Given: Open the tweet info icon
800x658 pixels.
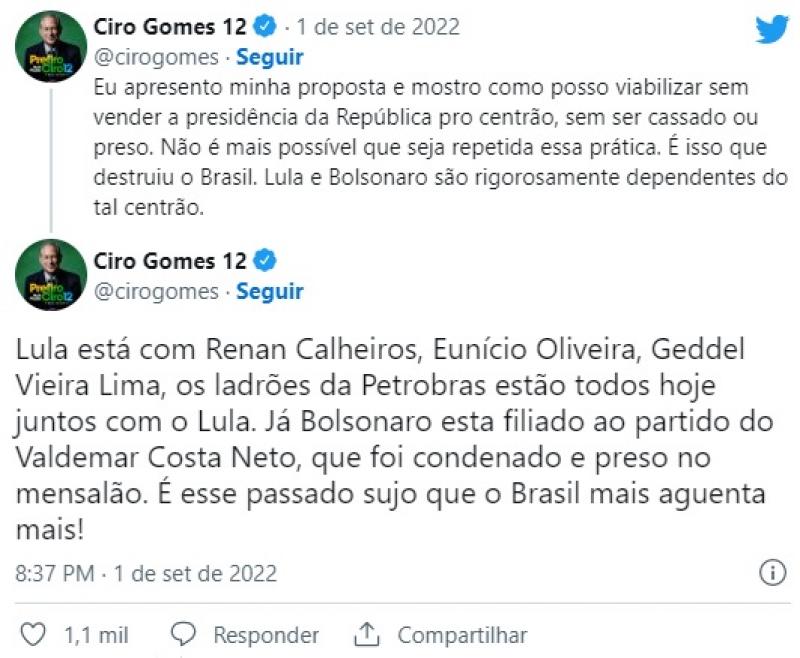Looking at the screenshot, I should point(772,573).
